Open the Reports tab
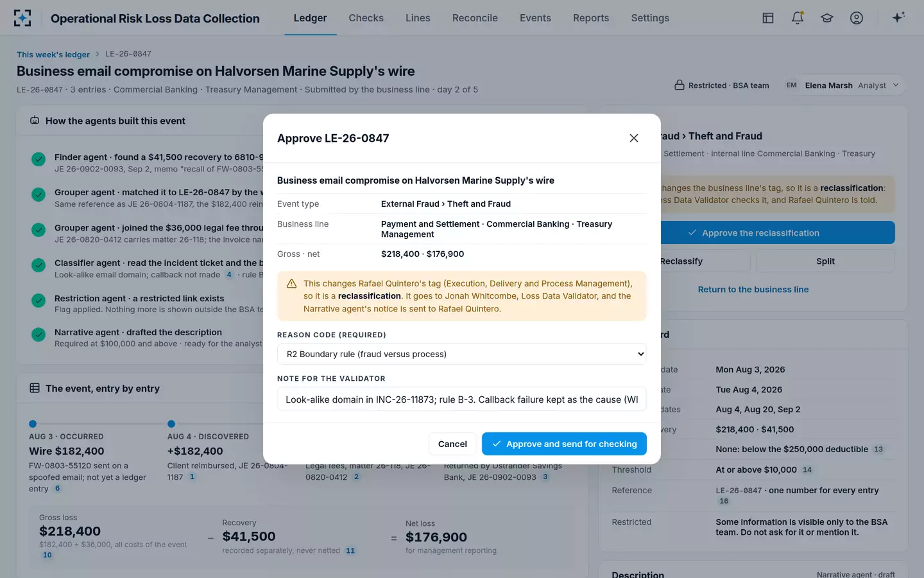Viewport: 924px width, 578px height. (591, 18)
